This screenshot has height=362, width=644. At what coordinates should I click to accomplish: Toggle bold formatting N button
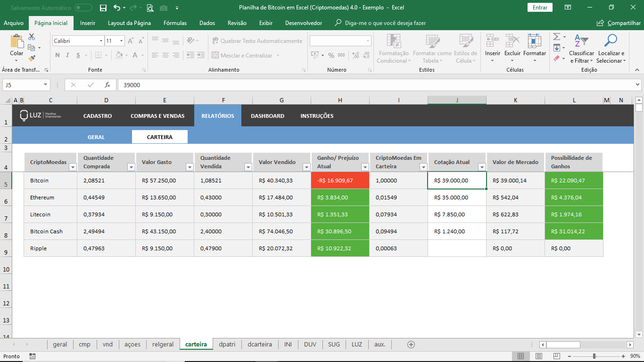[x=58, y=55]
